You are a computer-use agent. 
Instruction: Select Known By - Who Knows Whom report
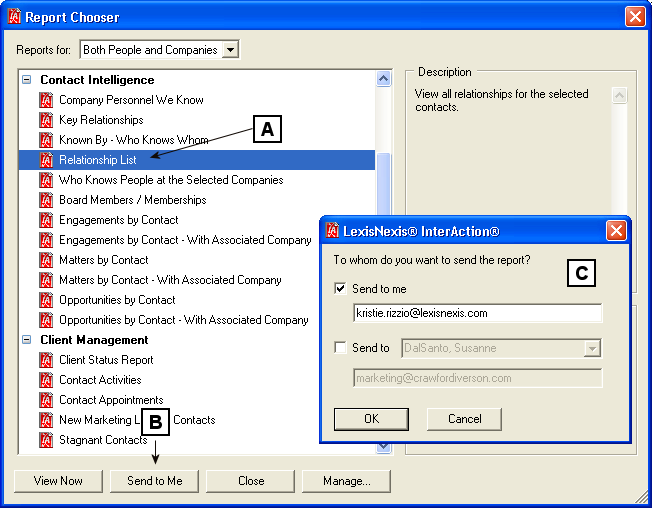133,140
